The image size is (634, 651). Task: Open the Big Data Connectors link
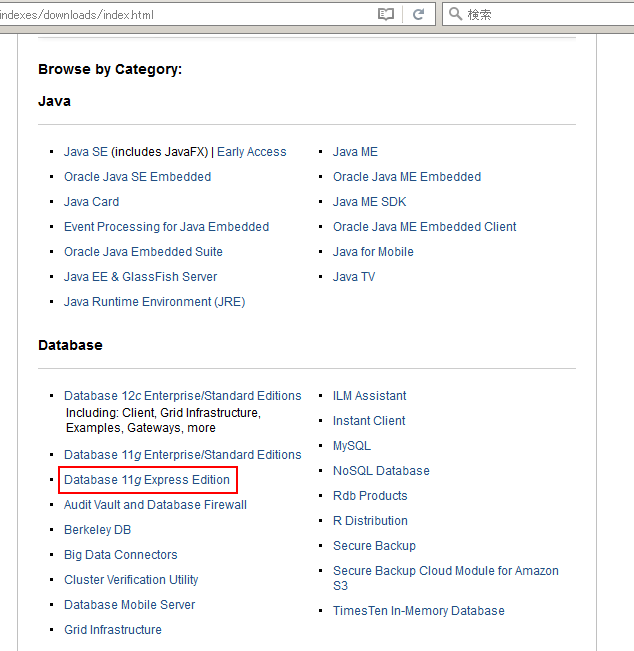tap(121, 555)
